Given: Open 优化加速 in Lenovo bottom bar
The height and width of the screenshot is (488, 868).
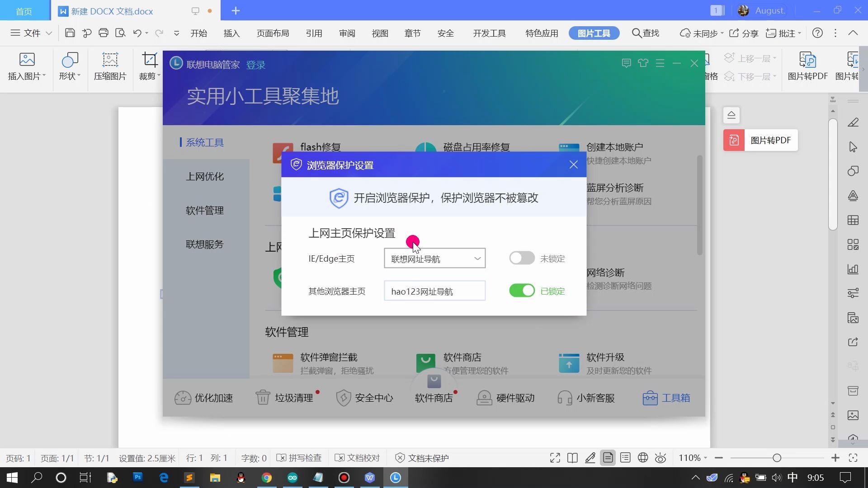Looking at the screenshot, I should (204, 398).
